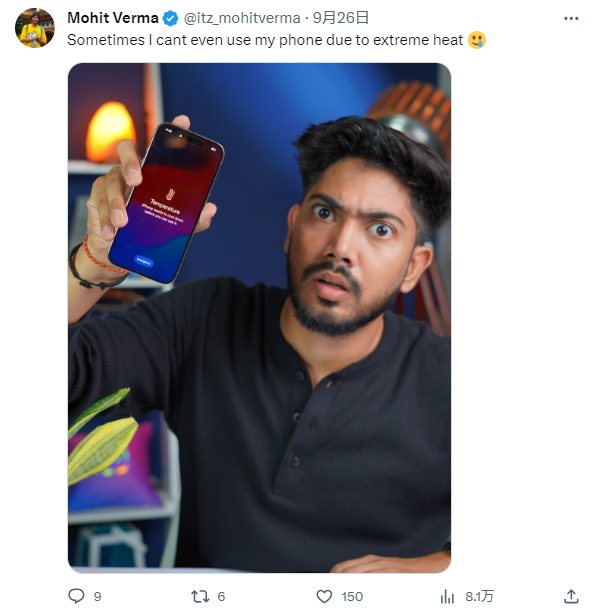
Task: Click the share upload icon
Action: click(571, 596)
